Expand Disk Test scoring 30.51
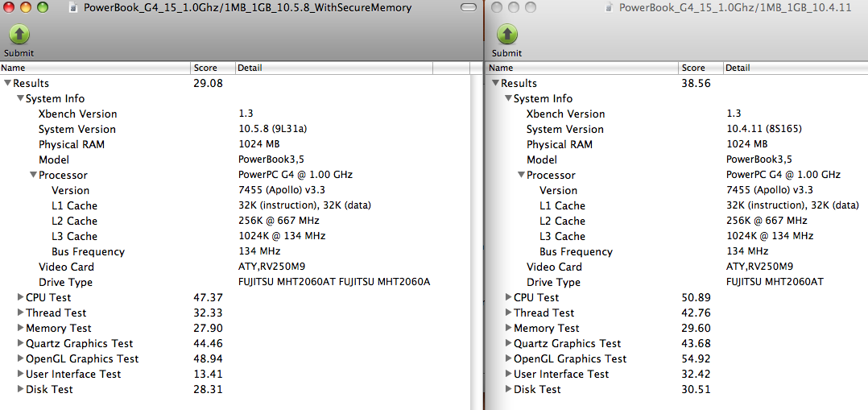The height and width of the screenshot is (410, 868). click(x=509, y=390)
